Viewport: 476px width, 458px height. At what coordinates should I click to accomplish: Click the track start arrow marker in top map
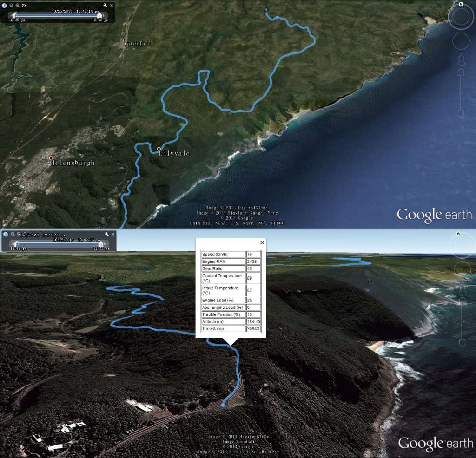pos(266,10)
